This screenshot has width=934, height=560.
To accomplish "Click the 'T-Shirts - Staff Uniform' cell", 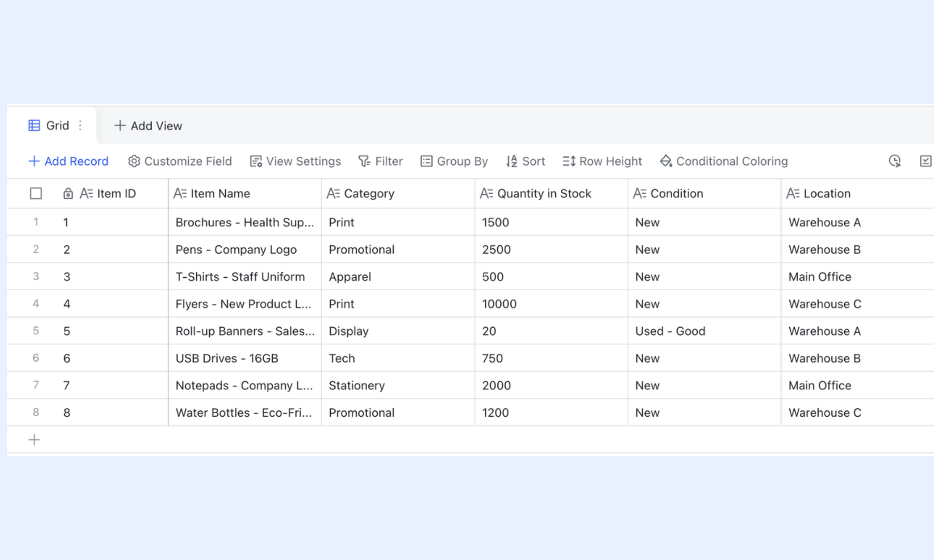I will tap(245, 277).
